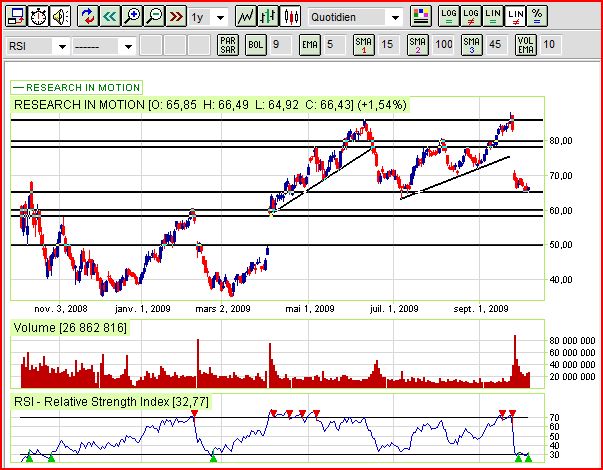Zoom in using the magnifier plus icon
The height and width of the screenshot is (470, 603).
[132, 17]
